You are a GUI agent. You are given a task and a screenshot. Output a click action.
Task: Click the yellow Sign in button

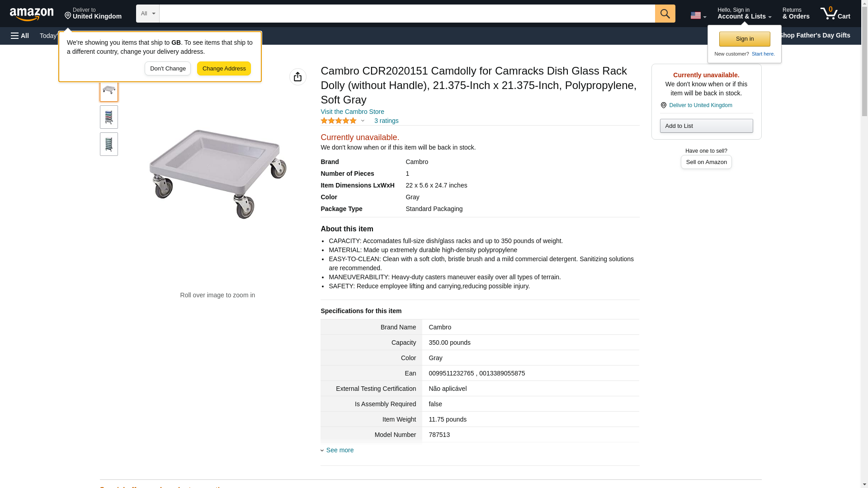click(x=745, y=39)
